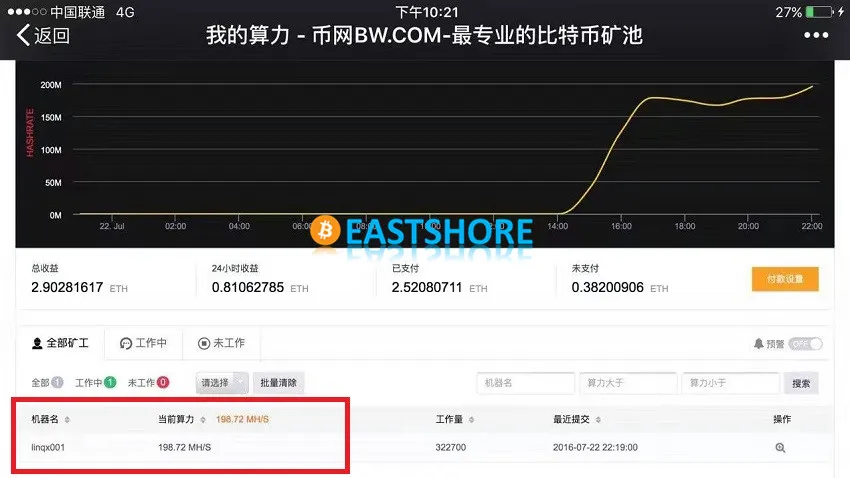Filter by 未工作 red count badge
The height and width of the screenshot is (478, 850).
163,383
